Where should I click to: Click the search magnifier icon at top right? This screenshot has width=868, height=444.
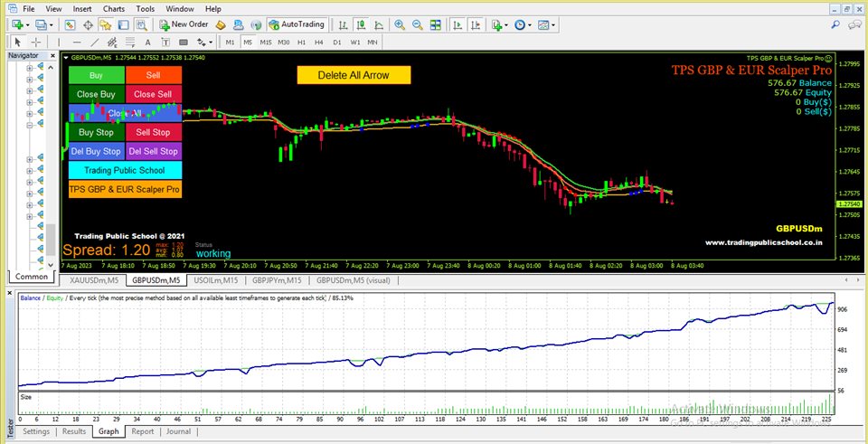click(835, 24)
